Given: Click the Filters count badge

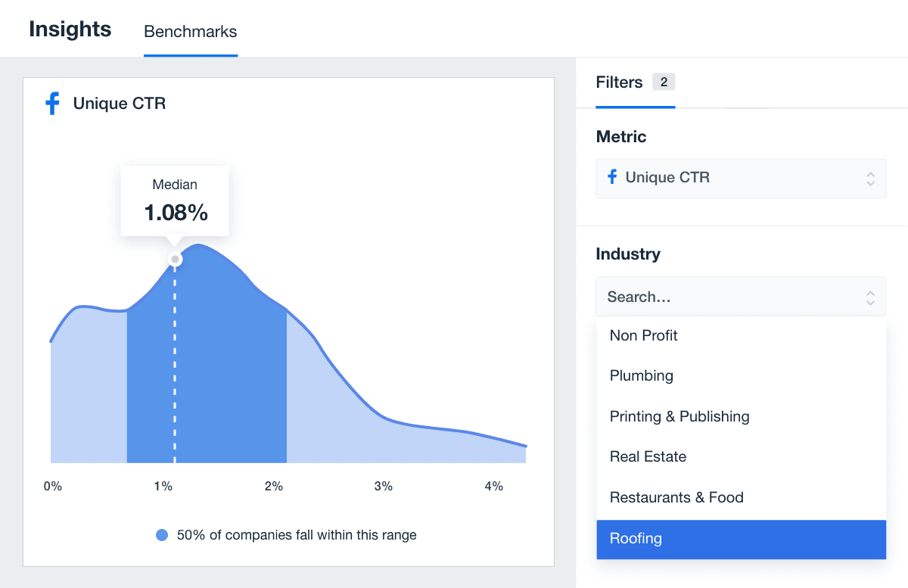Looking at the screenshot, I should coord(664,82).
